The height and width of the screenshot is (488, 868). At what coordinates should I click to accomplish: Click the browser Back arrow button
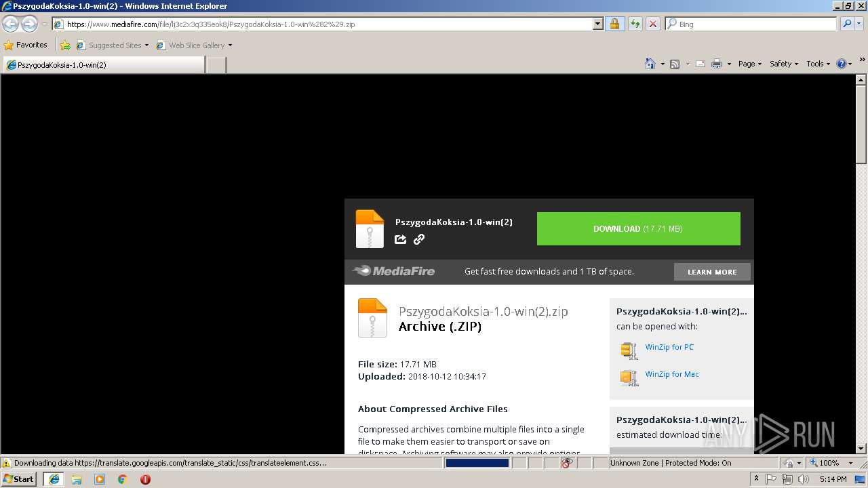tap(10, 24)
